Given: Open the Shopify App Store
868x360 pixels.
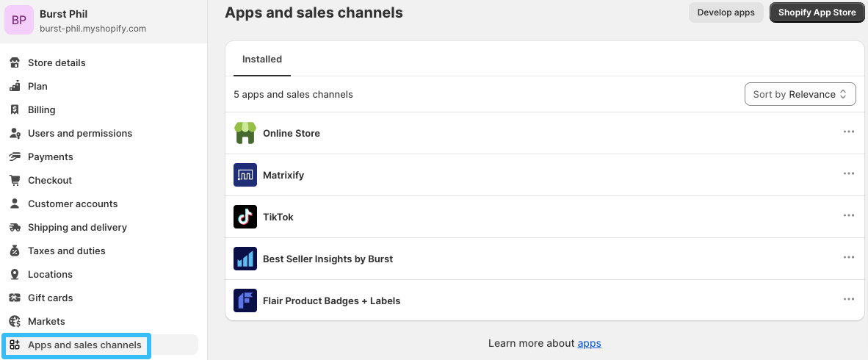Looking at the screenshot, I should tap(817, 12).
